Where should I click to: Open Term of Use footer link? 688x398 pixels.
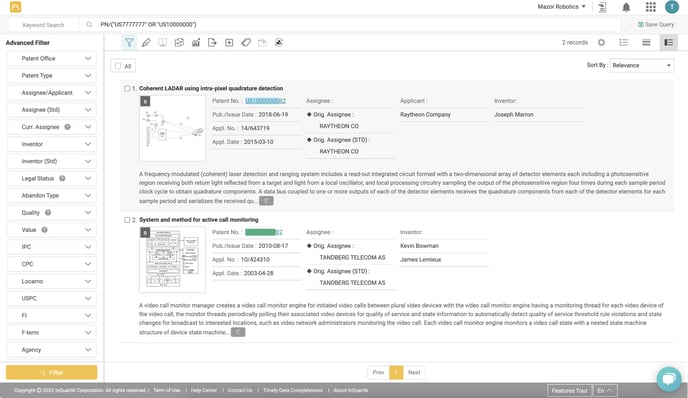pyautogui.click(x=167, y=390)
